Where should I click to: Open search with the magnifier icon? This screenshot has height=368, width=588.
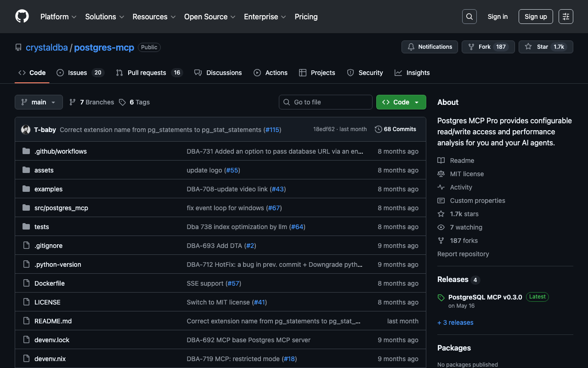(x=469, y=17)
